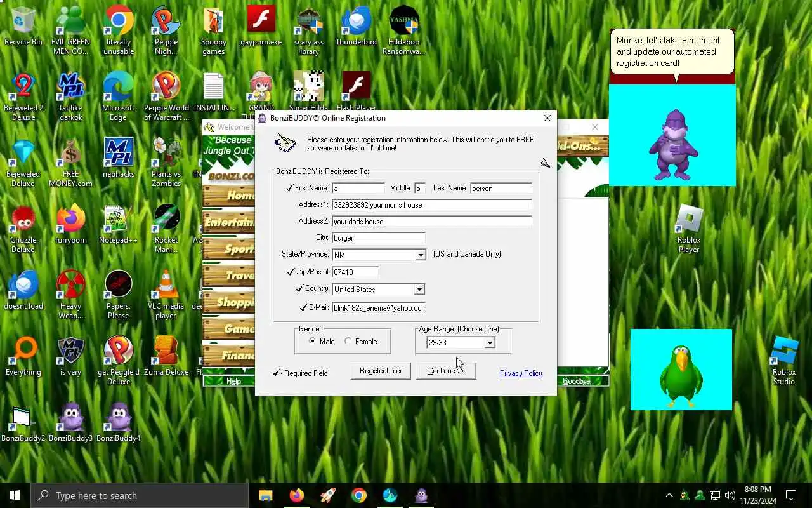This screenshot has width=812, height=508.
Task: Open the BonziBuddy3 desktop icon
Action: 70,423
